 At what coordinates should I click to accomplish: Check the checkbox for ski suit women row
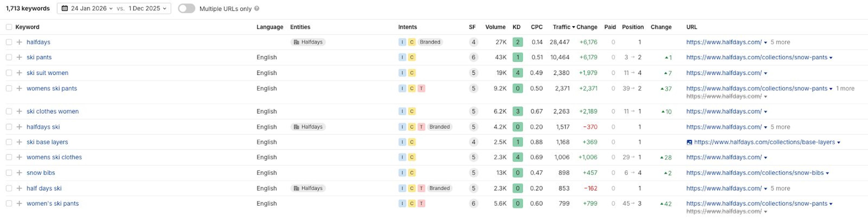click(x=9, y=73)
